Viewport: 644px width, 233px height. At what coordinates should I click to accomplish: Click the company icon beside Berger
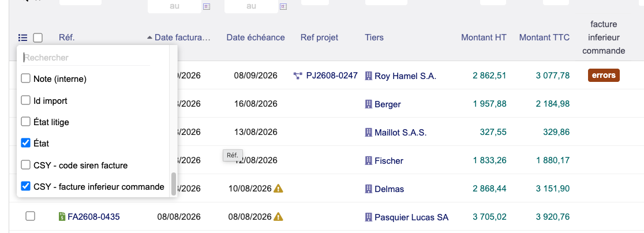pyautogui.click(x=368, y=104)
